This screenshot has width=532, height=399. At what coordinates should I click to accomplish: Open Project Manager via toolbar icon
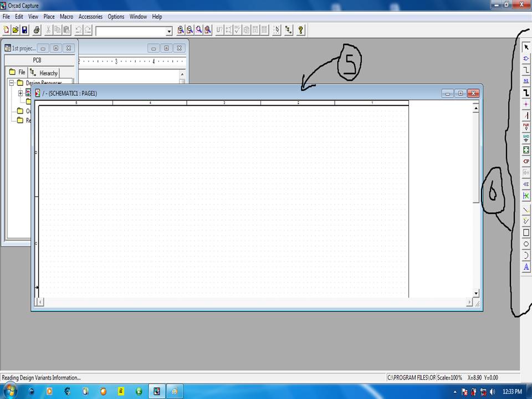click(288, 30)
